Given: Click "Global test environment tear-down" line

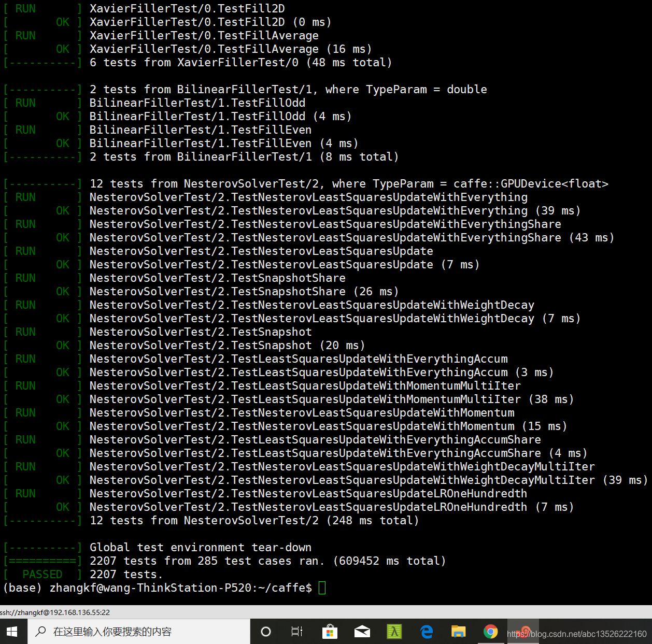Looking at the screenshot, I should pos(201,548).
